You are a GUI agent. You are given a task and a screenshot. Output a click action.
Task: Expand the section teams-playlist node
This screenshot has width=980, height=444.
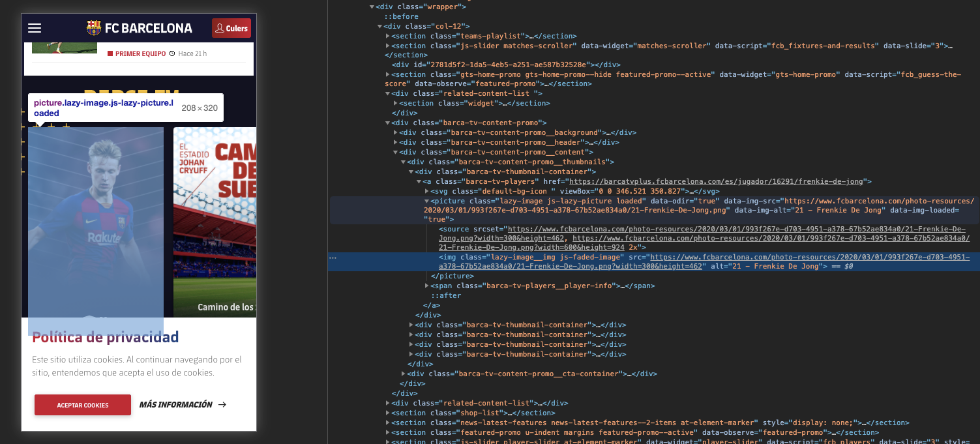tap(388, 36)
